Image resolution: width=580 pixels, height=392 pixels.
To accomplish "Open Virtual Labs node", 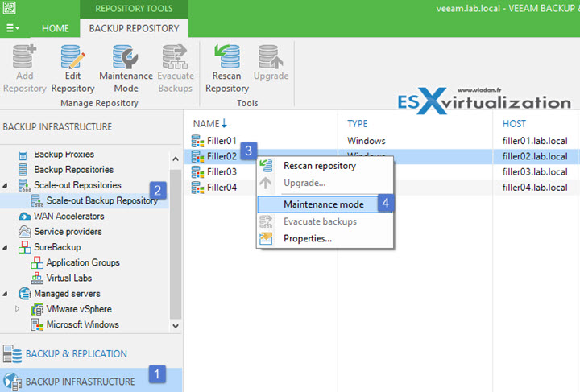I will [x=68, y=279].
